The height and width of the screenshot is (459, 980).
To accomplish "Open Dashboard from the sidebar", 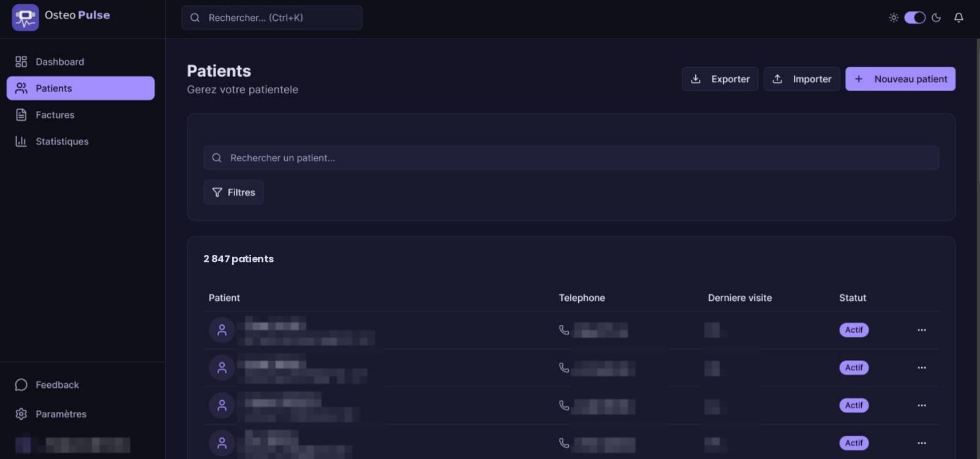I will (x=59, y=62).
